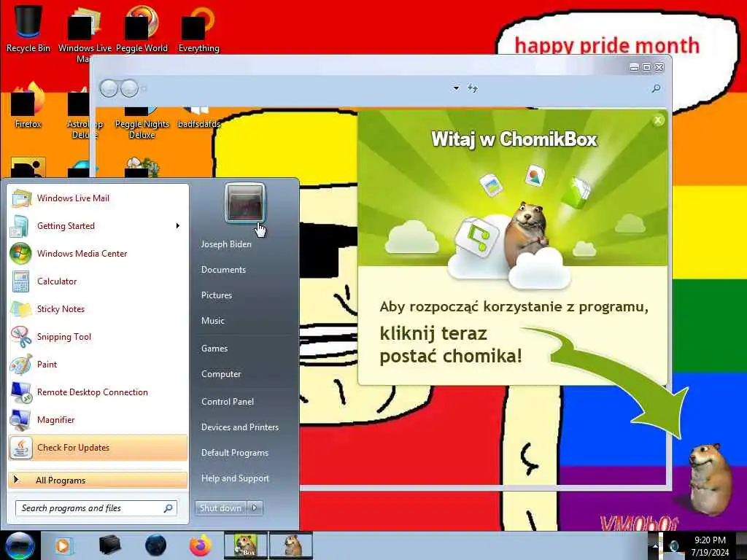747x560 pixels.
Task: Open Firefox desktop shortcut
Action: pyautogui.click(x=28, y=106)
